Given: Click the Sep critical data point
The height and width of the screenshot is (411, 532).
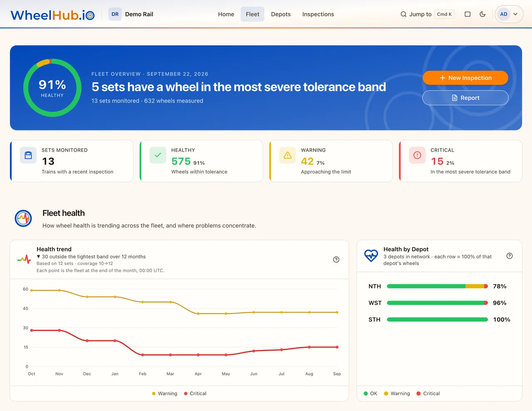Looking at the screenshot, I should [x=337, y=347].
